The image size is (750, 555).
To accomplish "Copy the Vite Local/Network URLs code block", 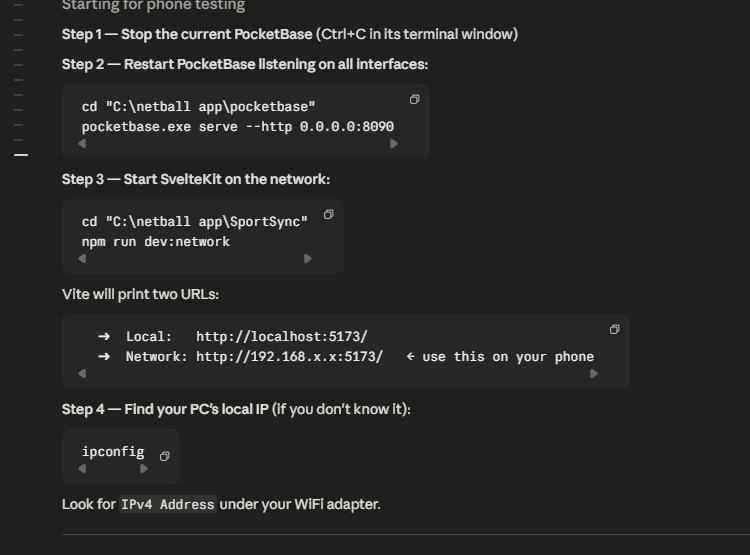I will point(615,329).
